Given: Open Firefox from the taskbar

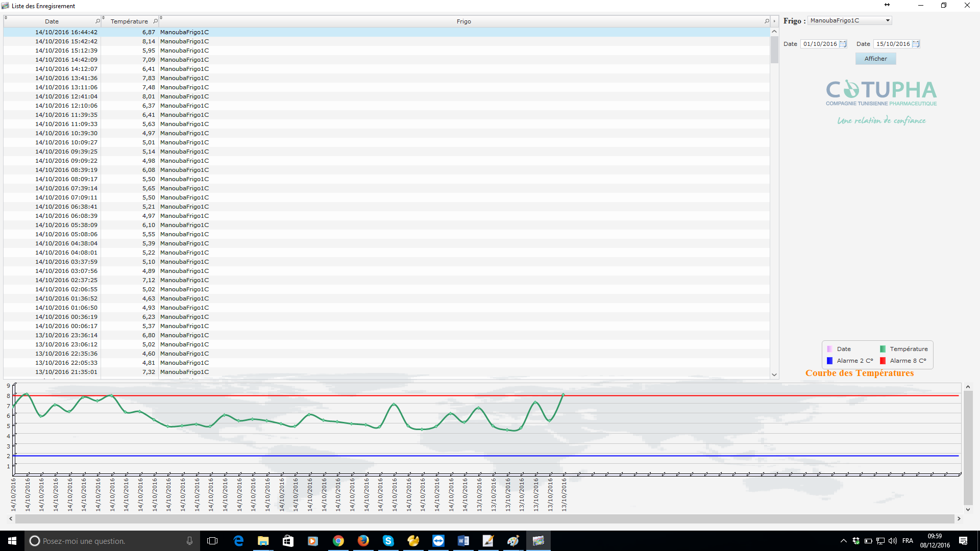Looking at the screenshot, I should click(363, 541).
